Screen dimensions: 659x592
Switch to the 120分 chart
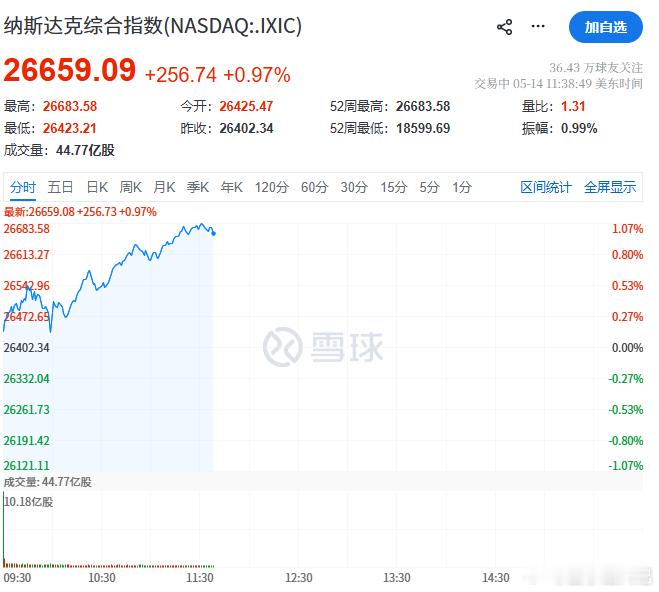coord(272,187)
